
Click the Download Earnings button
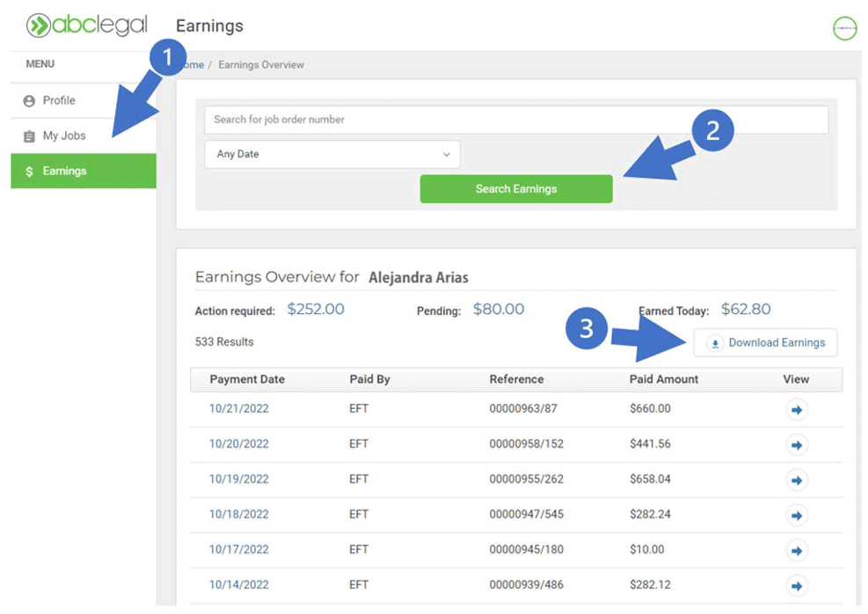(766, 343)
